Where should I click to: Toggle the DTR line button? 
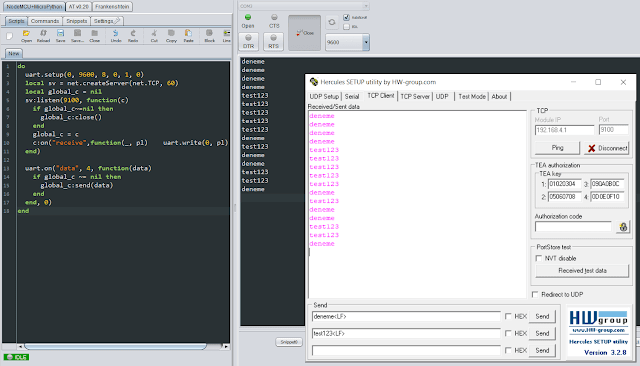pos(249,41)
